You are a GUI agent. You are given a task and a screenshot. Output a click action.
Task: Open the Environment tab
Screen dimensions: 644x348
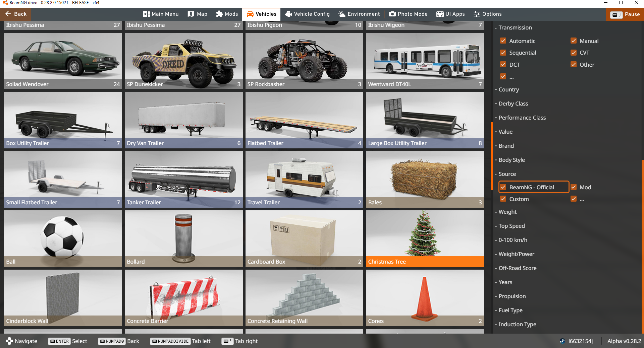click(359, 14)
